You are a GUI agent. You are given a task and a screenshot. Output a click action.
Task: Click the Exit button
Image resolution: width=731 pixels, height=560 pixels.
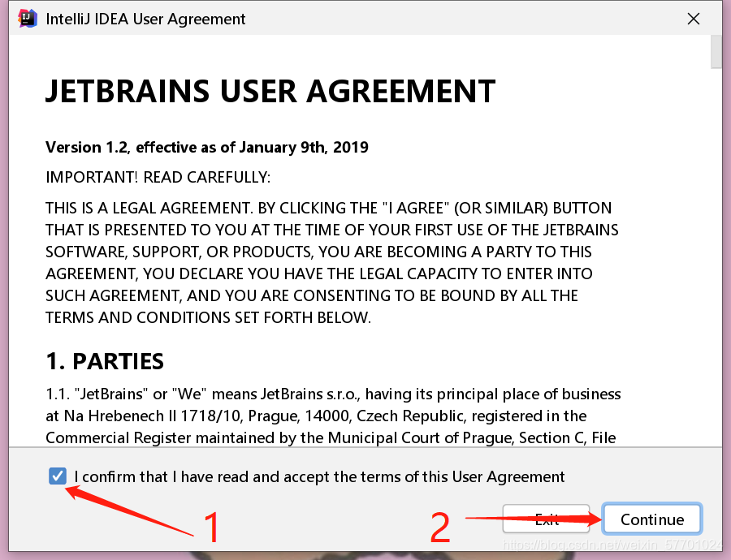(546, 519)
